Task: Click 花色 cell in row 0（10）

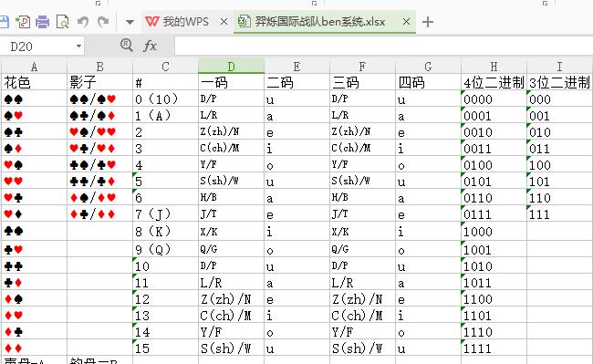Action: (x=34, y=99)
